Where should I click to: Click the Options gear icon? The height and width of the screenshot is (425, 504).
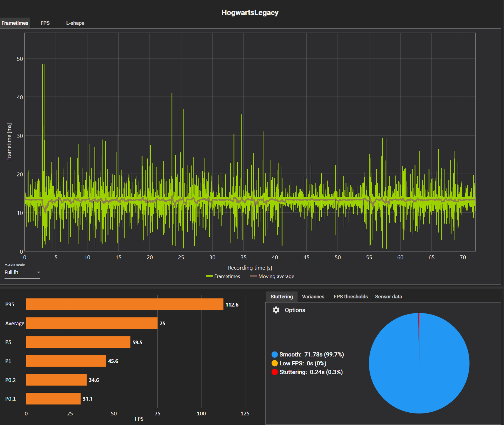[276, 310]
